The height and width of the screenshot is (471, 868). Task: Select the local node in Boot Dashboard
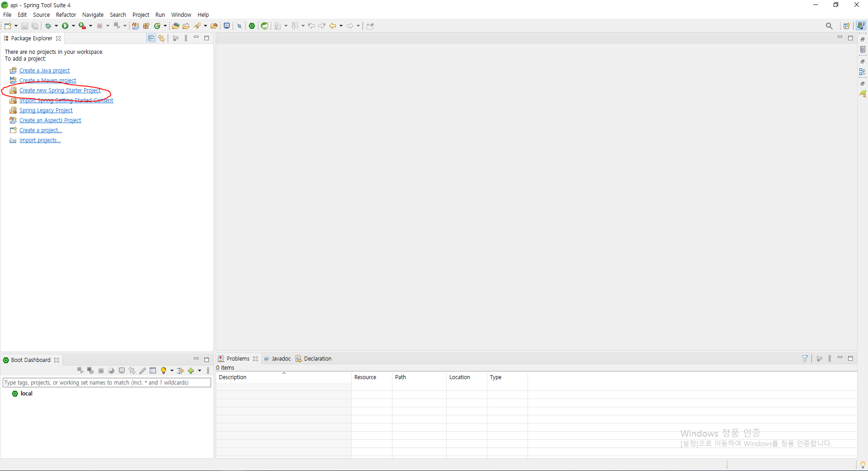(26, 394)
